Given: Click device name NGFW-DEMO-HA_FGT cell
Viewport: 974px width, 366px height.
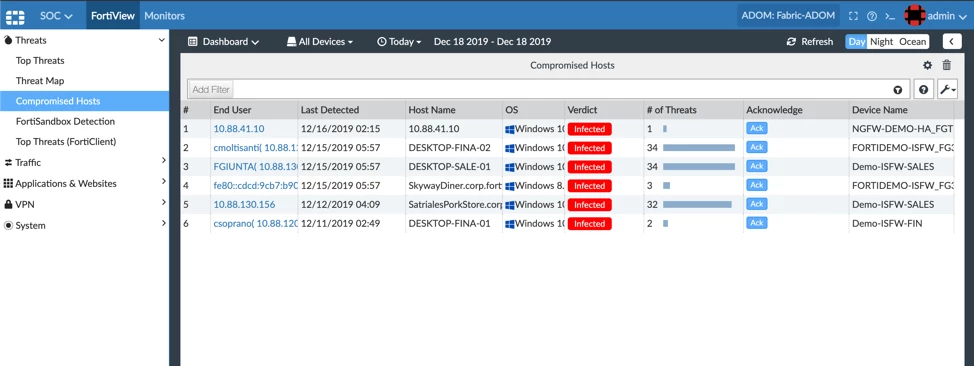Looking at the screenshot, I should (903, 129).
